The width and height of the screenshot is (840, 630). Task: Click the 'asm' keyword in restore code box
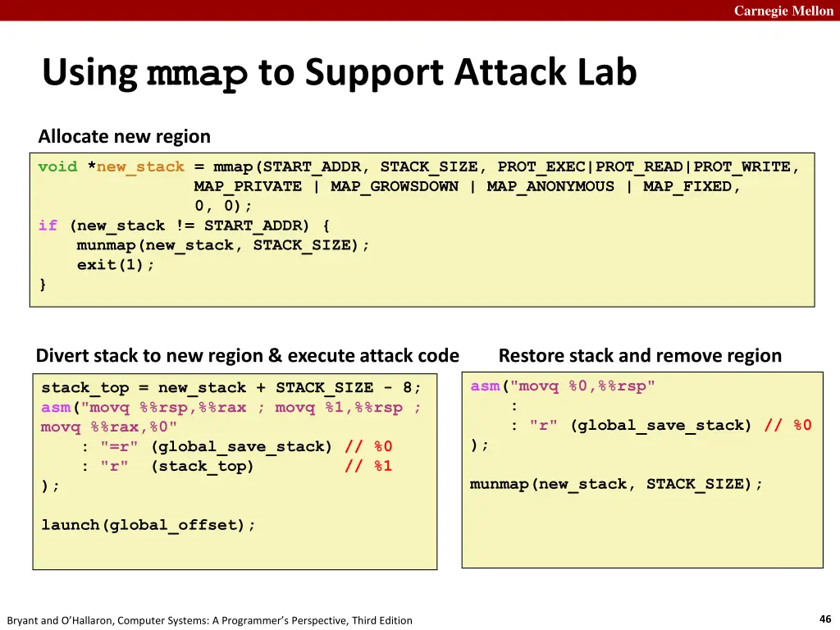point(485,386)
